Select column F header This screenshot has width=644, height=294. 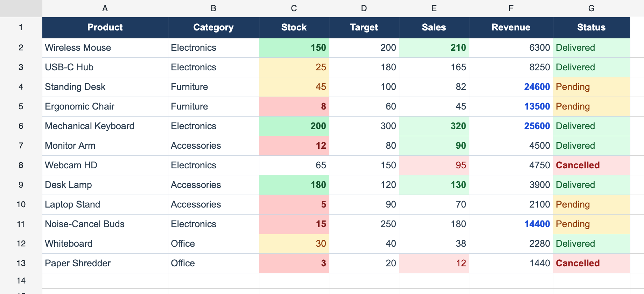[x=511, y=8]
